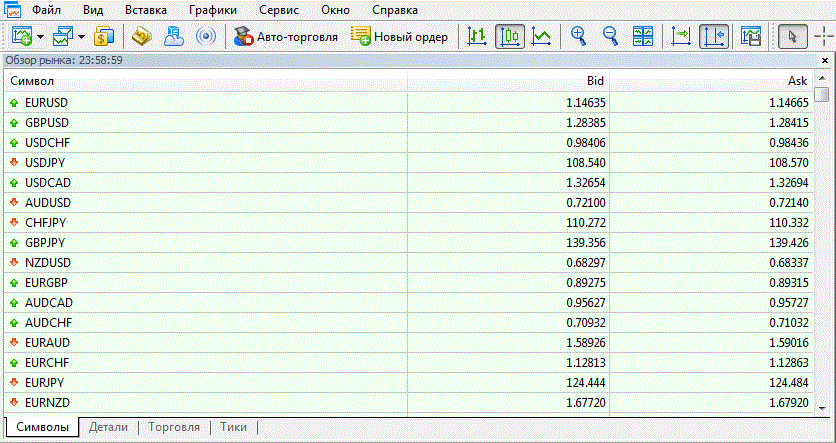Switch to line chart mode

[541, 37]
